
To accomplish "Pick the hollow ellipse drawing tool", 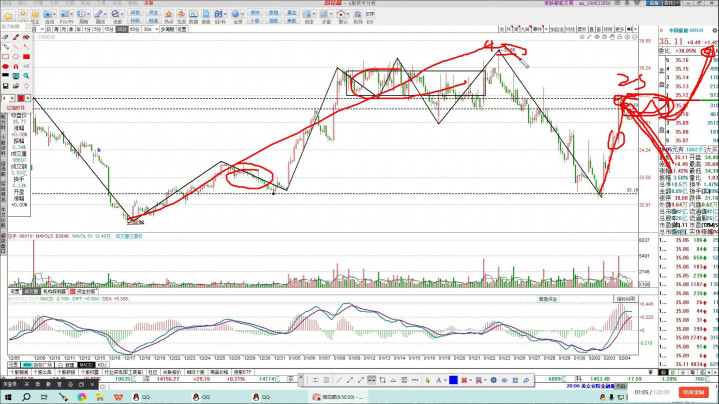I will point(16,57).
